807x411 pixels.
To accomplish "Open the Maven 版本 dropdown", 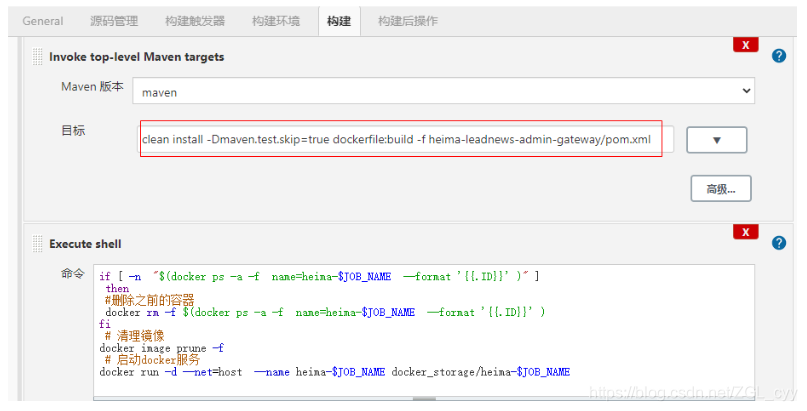I will pyautogui.click(x=443, y=91).
